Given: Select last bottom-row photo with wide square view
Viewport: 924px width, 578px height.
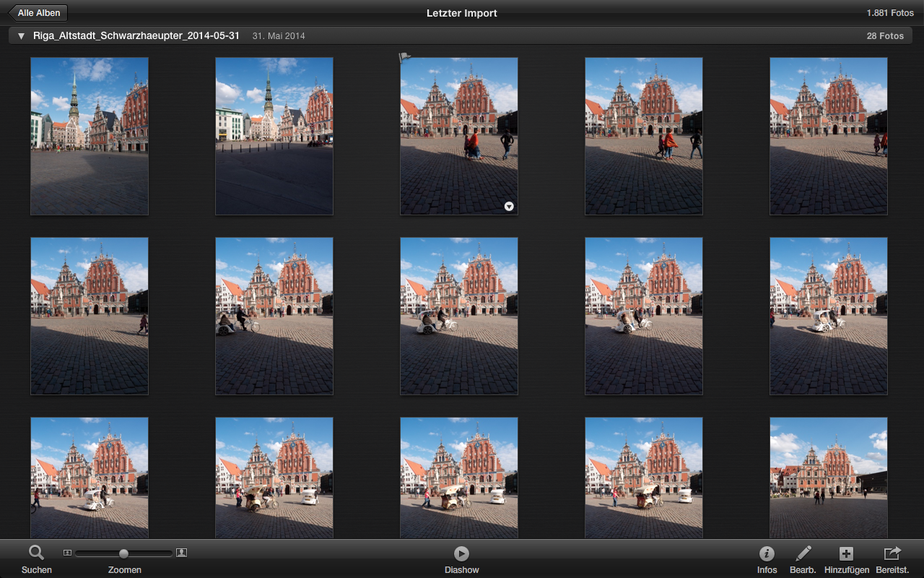Looking at the screenshot, I should click(829, 478).
